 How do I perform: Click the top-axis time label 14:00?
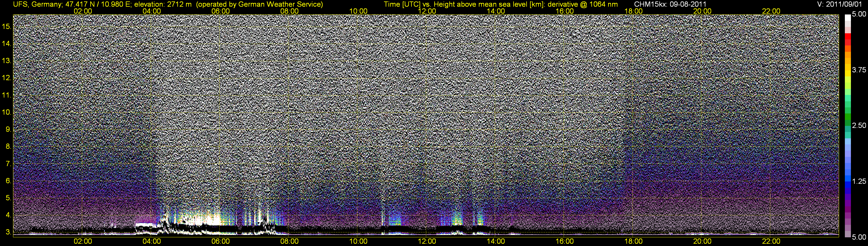pos(496,11)
